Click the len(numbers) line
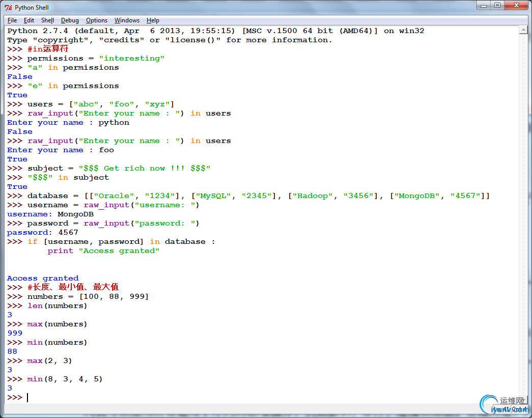The height and width of the screenshot is (418, 532). (x=47, y=305)
